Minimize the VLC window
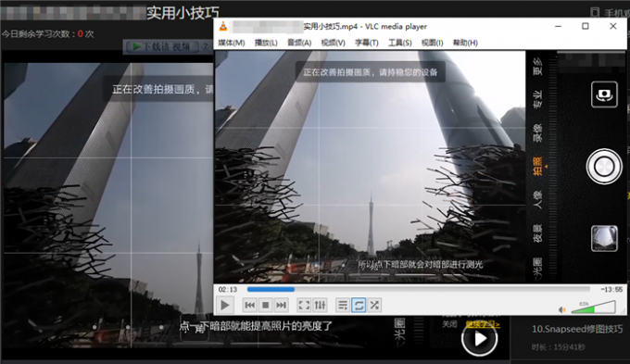 coord(558,27)
